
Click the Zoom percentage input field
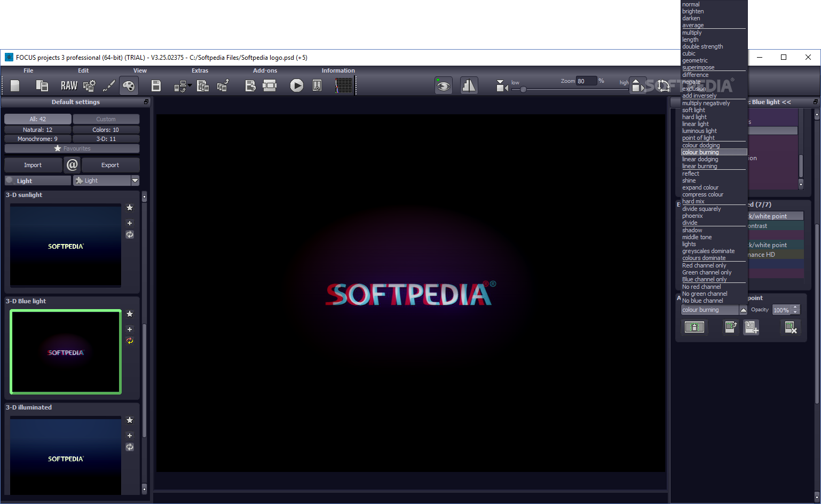(x=586, y=81)
